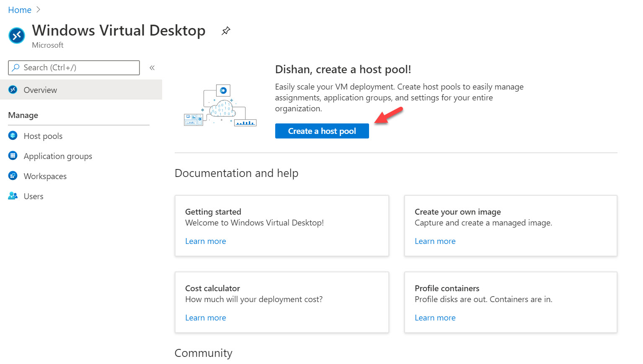Click the Users icon

tap(13, 196)
